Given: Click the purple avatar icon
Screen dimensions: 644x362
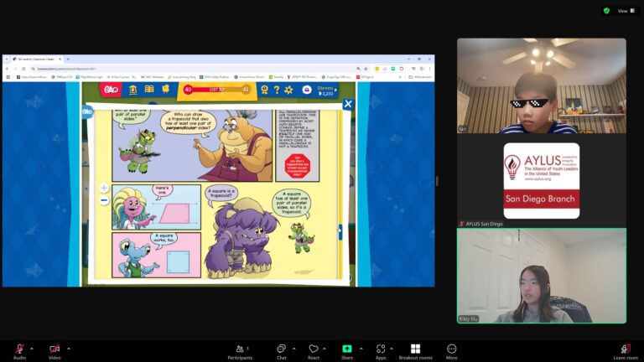Looking at the screenshot, I should point(307,90).
